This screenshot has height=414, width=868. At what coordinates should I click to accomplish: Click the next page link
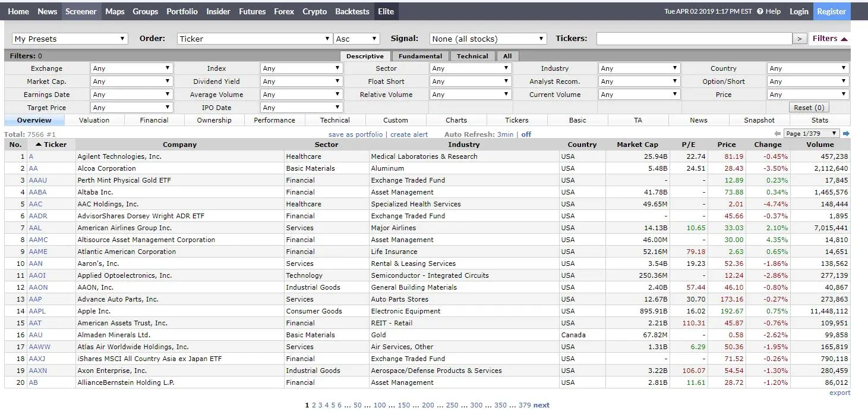[x=541, y=405]
